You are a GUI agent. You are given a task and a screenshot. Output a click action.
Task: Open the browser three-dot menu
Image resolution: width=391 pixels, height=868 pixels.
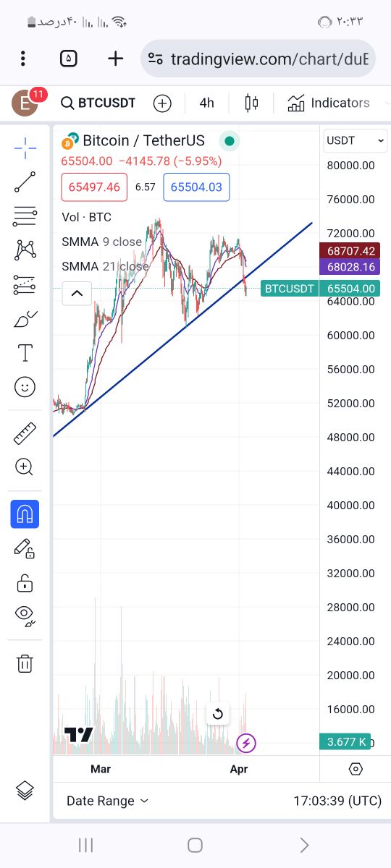[23, 59]
